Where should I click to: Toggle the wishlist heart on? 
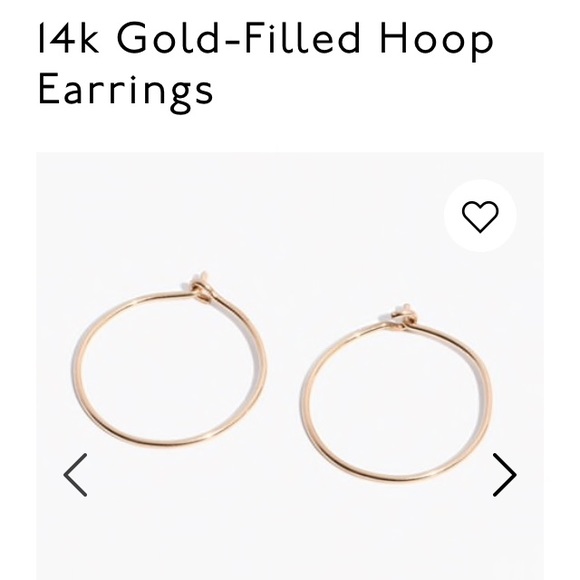pyautogui.click(x=480, y=216)
